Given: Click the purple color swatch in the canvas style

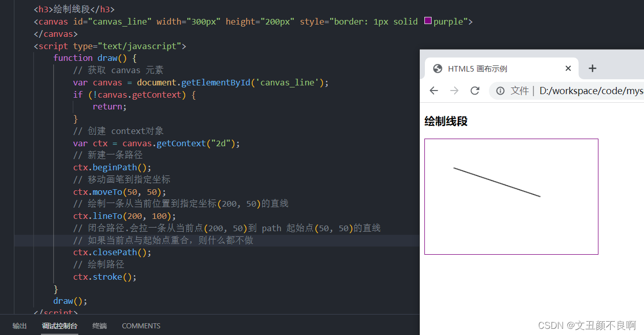Looking at the screenshot, I should point(428,21).
